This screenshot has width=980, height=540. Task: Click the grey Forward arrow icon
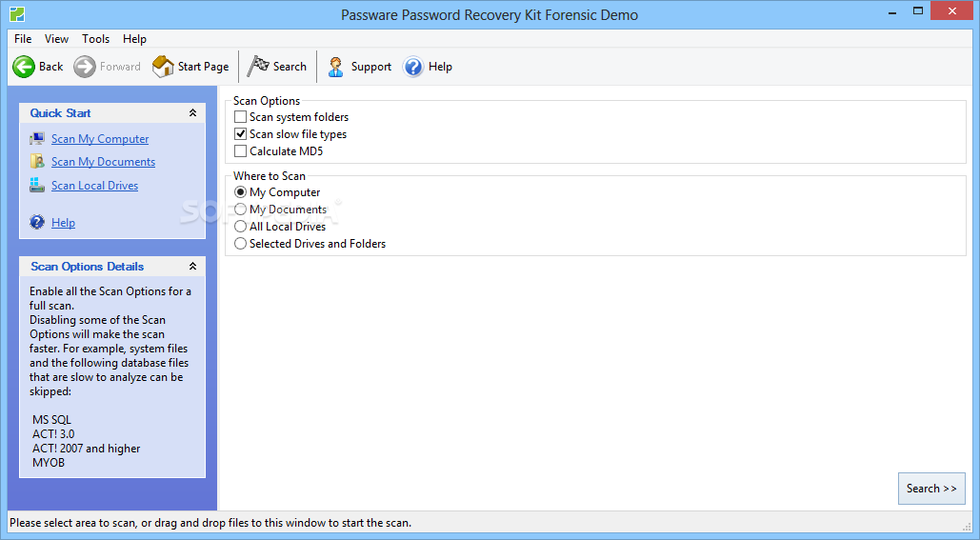tap(85, 67)
